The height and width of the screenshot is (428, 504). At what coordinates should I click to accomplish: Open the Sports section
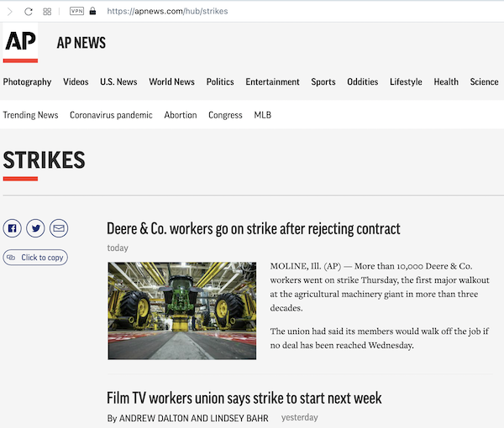coord(323,82)
